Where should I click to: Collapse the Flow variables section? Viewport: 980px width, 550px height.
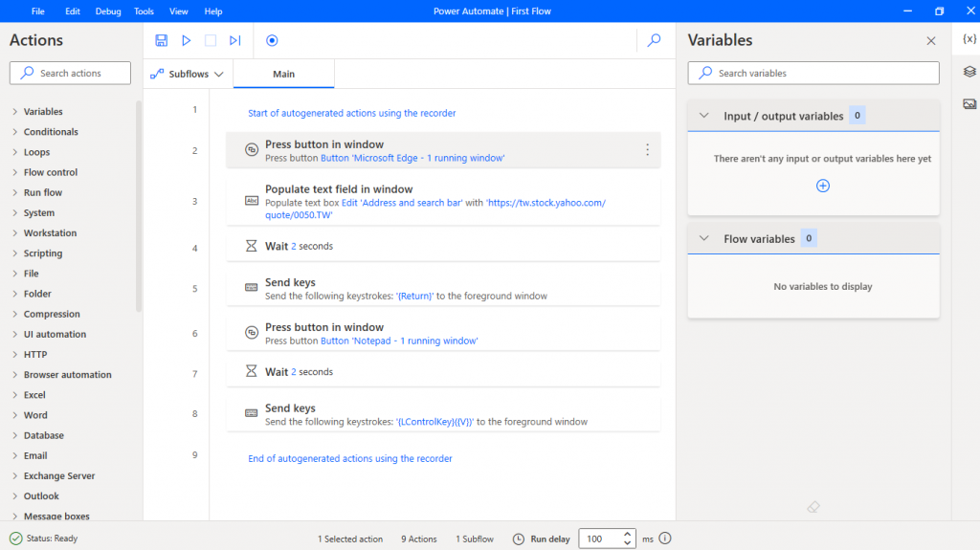[703, 238]
